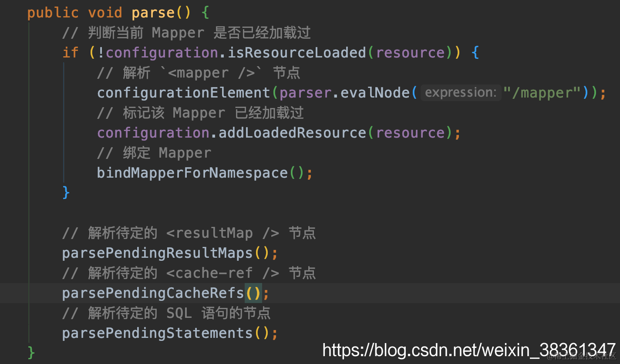The width and height of the screenshot is (620, 364).
Task: Click the comment 绑定 Mapper
Action: pyautogui.click(x=154, y=153)
